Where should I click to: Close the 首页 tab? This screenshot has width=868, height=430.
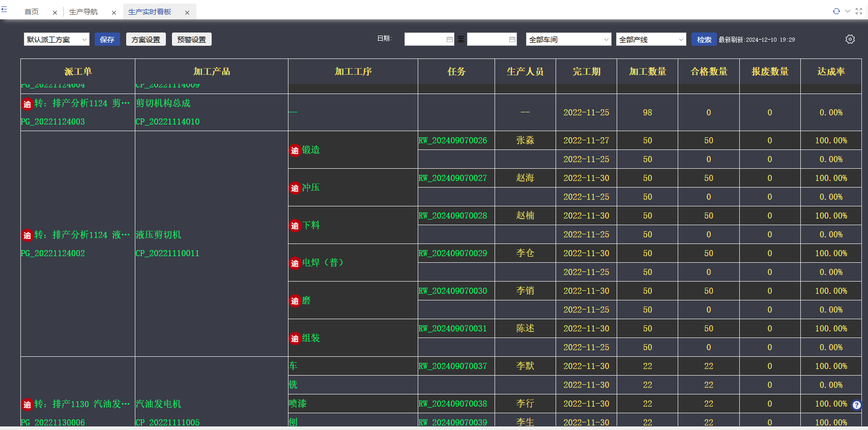pyautogui.click(x=55, y=13)
